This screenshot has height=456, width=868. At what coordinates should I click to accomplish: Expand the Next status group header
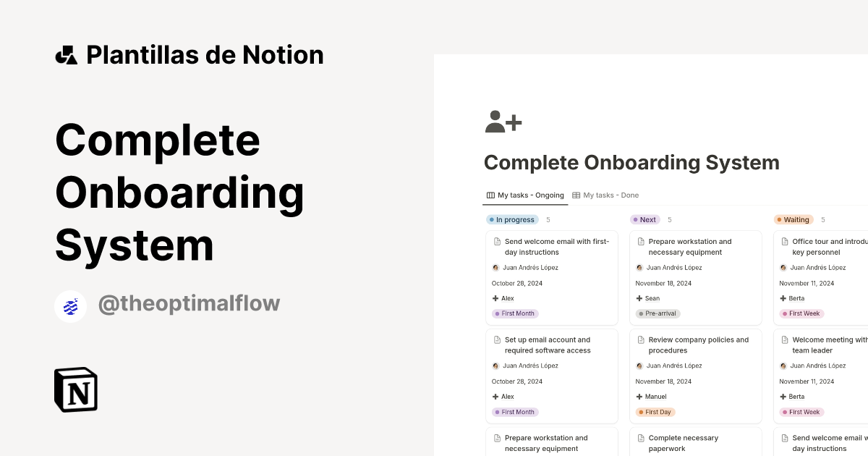(644, 219)
